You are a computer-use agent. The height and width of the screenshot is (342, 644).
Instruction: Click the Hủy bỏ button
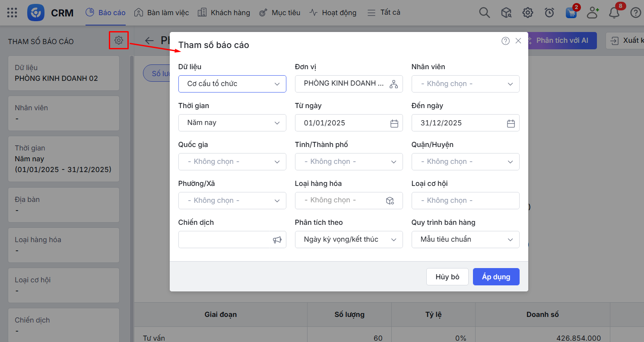[447, 277]
